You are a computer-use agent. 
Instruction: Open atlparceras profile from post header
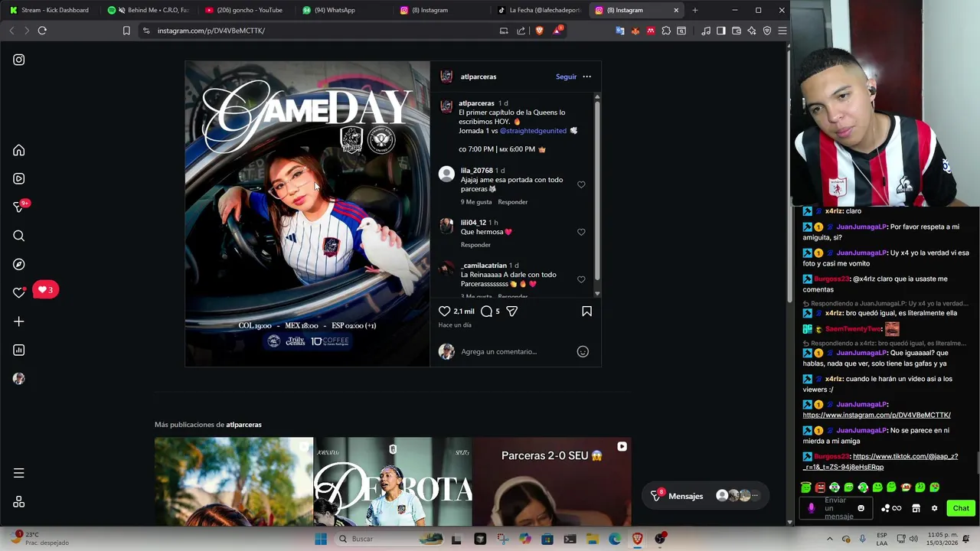[x=479, y=77]
